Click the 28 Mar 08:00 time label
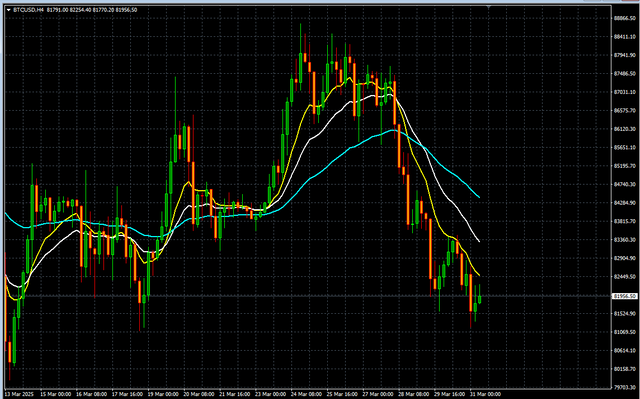Image resolution: width=640 pixels, height=399 pixels. (413, 395)
